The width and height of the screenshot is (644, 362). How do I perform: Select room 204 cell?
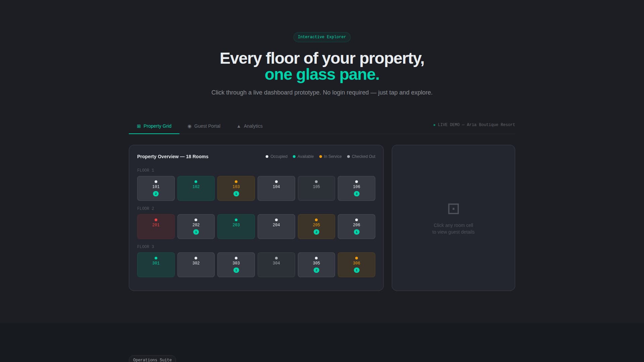tap(276, 227)
